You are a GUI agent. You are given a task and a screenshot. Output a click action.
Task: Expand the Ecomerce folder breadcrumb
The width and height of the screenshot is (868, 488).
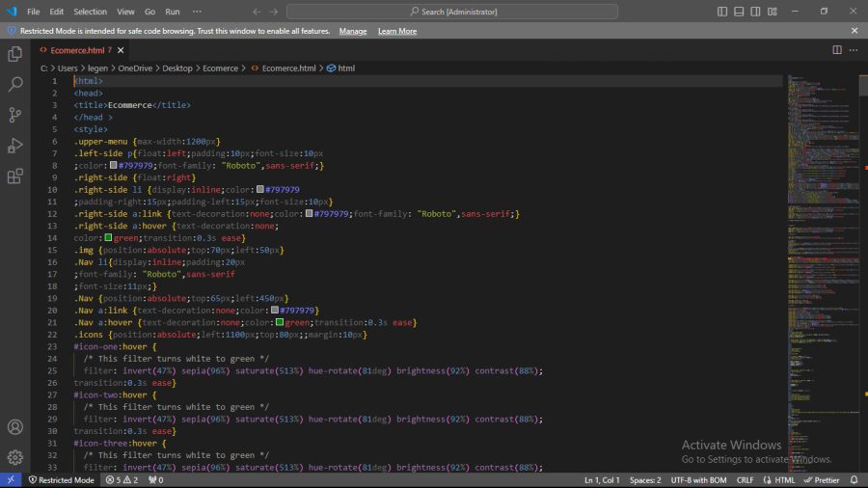220,68
